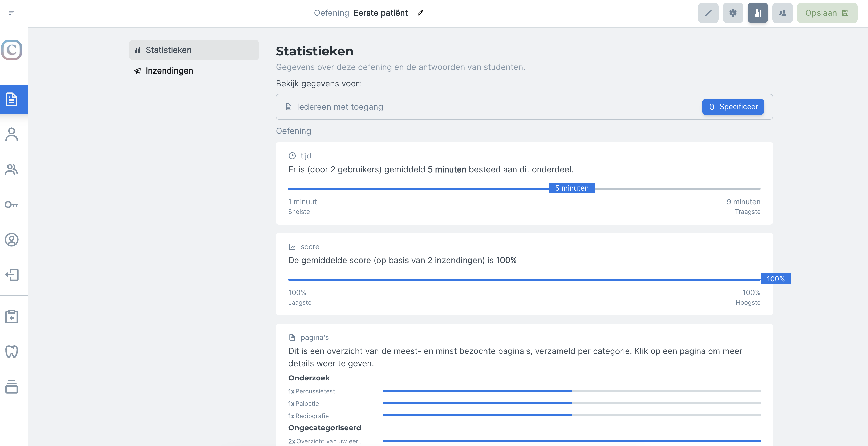
Task: Select the Statistieken tab in side menu
Action: point(194,50)
